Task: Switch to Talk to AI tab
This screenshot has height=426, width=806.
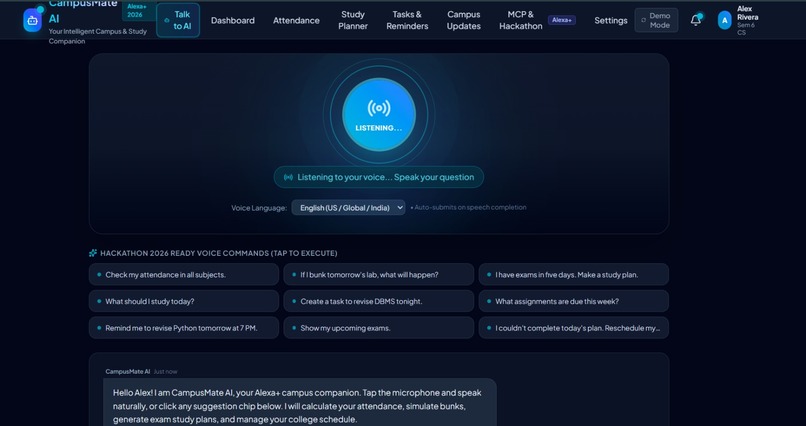Action: [178, 20]
